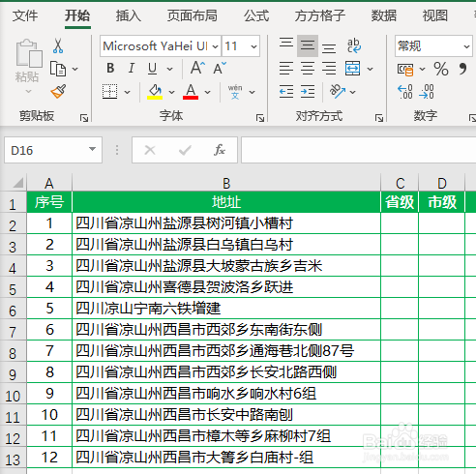Switch to the 公式 tab
The width and height of the screenshot is (476, 474).
pos(256,15)
